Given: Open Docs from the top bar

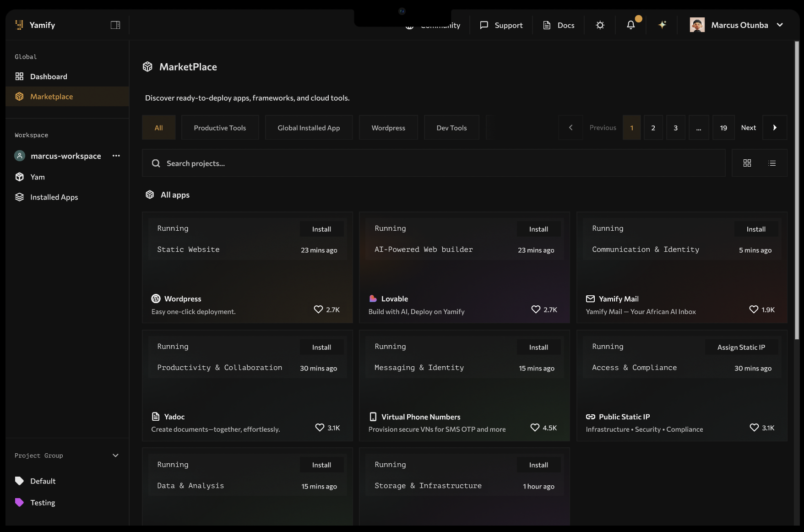Looking at the screenshot, I should 558,25.
